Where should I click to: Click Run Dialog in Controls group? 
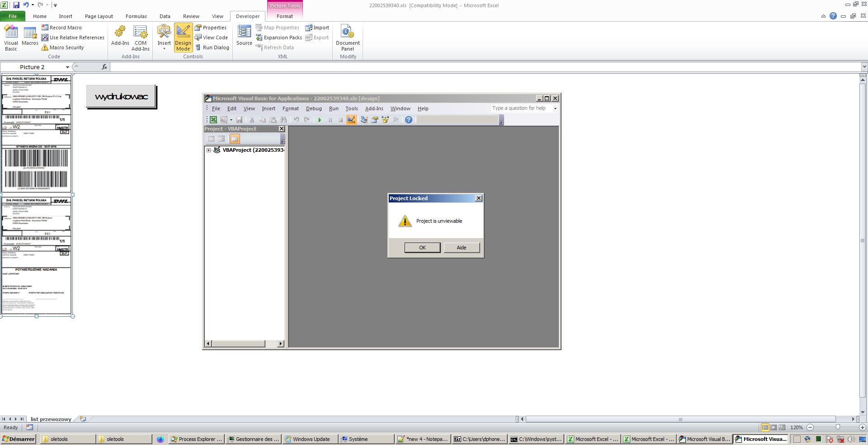click(212, 47)
